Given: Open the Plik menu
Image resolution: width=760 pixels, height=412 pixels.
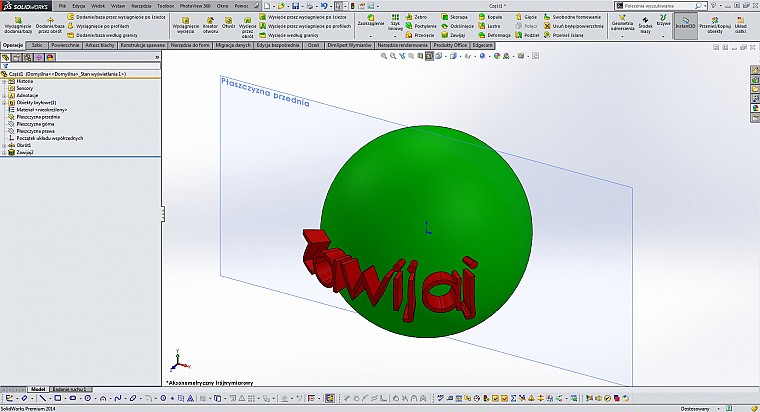Looking at the screenshot, I should (63, 6).
